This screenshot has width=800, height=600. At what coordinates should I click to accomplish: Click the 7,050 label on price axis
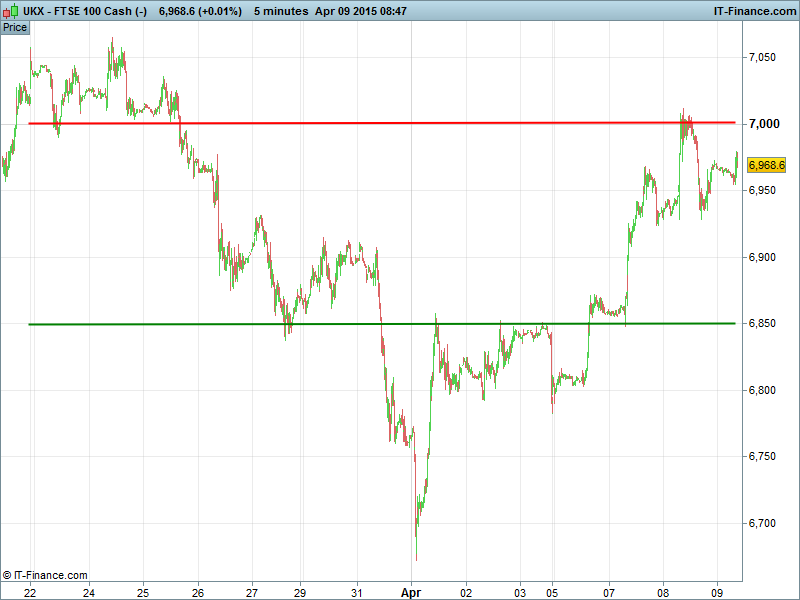point(763,58)
